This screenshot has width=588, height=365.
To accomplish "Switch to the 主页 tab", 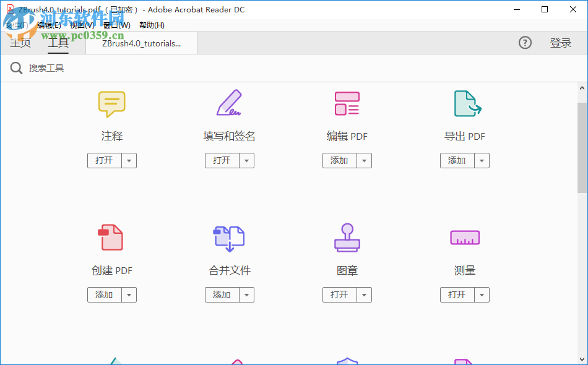I will (x=20, y=43).
